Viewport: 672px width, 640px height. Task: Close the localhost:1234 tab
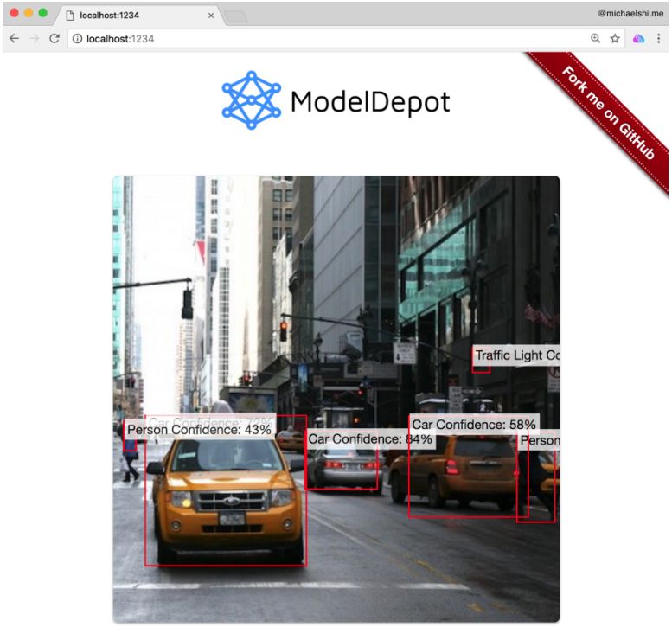(212, 15)
